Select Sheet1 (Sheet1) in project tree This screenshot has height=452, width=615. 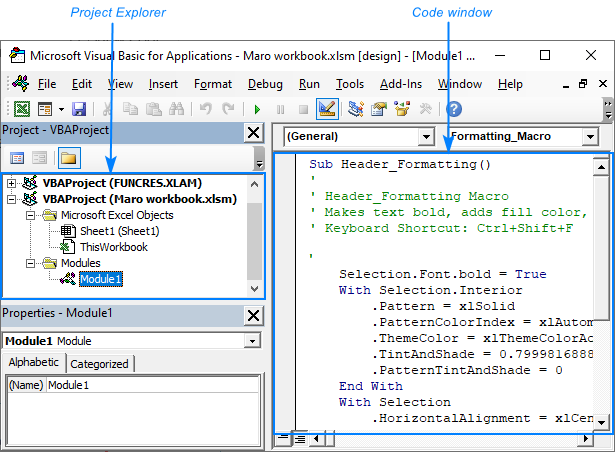120,231
